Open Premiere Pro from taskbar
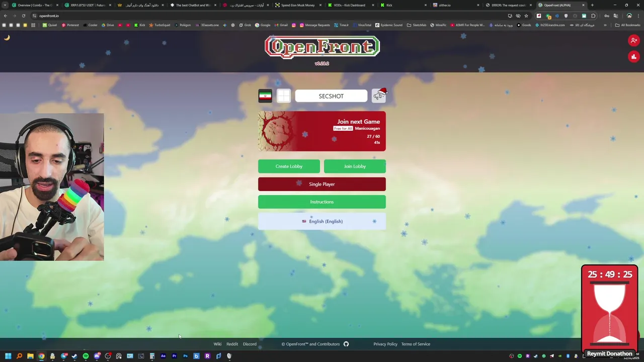Image resolution: width=644 pixels, height=362 pixels. coord(174,356)
